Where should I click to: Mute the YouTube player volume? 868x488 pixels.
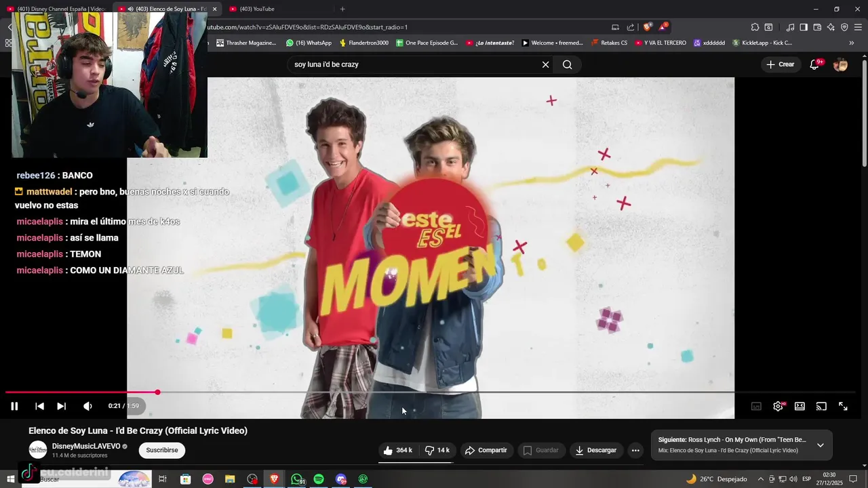[87, 406]
